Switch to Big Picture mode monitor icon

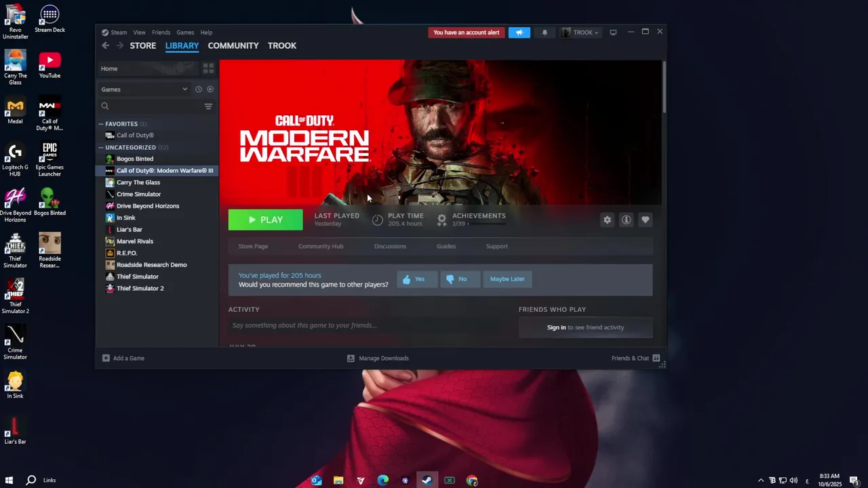click(x=613, y=33)
